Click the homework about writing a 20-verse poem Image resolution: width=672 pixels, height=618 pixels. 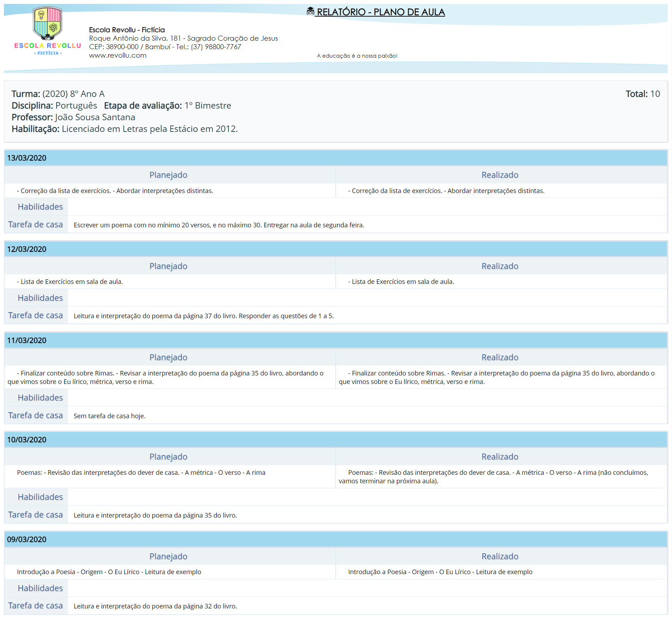219,225
